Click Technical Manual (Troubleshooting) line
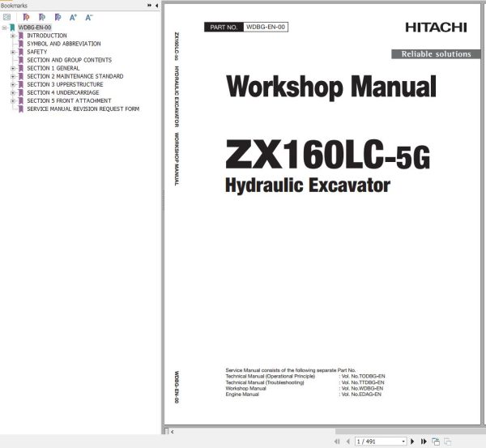Screen dimensions: 486x448 coord(265,382)
